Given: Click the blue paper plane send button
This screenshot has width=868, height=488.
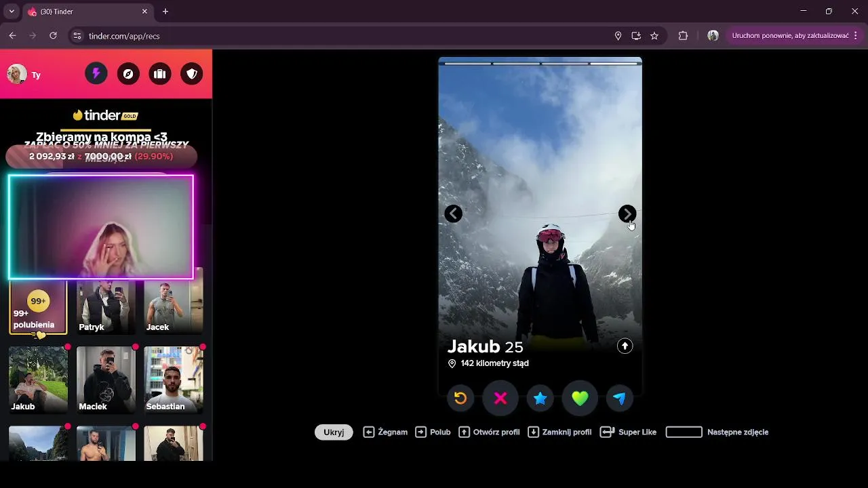Looking at the screenshot, I should [619, 399].
